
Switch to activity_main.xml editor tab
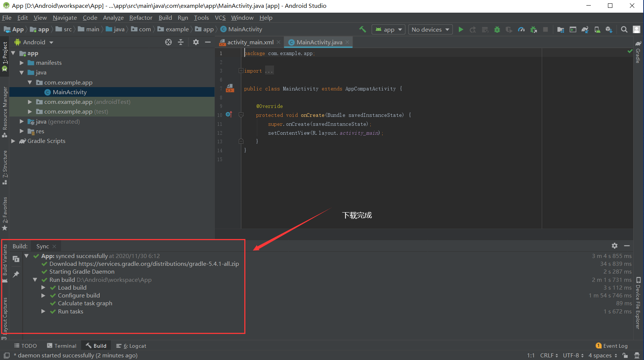point(250,42)
